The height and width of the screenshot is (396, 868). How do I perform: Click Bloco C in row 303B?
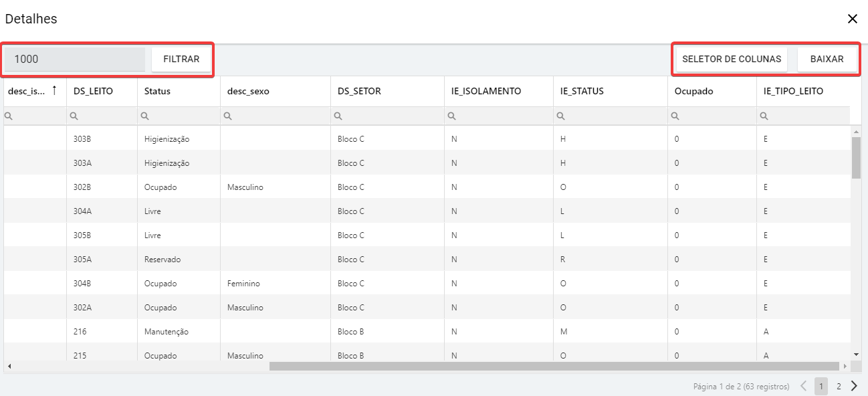(x=351, y=139)
